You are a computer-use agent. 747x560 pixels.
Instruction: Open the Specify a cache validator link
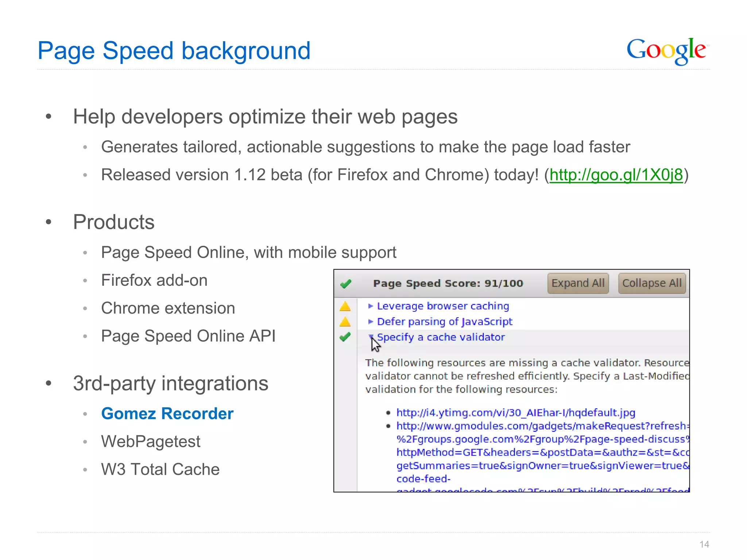tap(441, 337)
